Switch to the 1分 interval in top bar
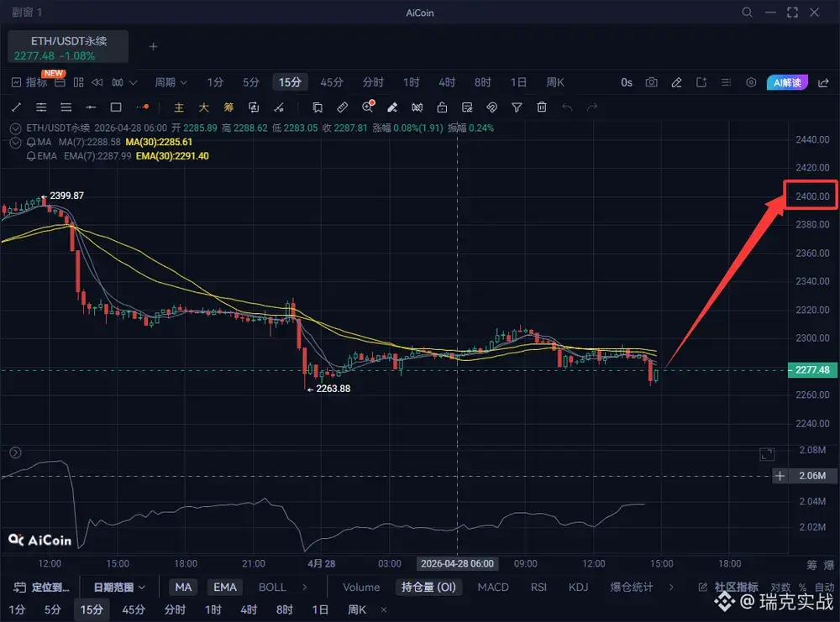This screenshot has height=622, width=840. point(215,82)
